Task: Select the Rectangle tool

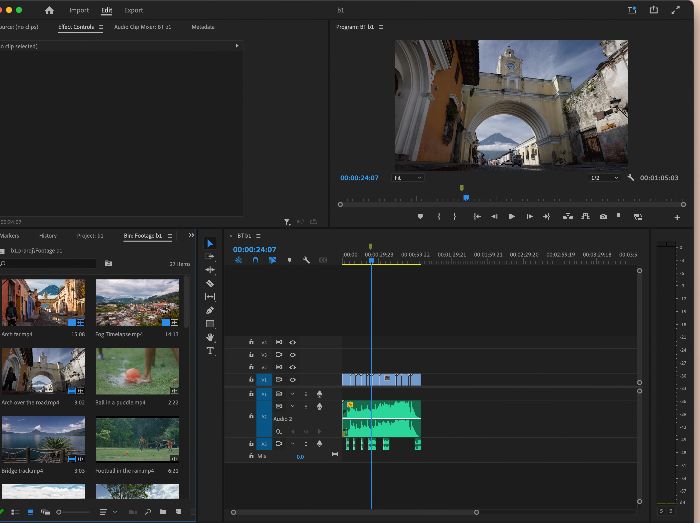Action: (x=210, y=324)
